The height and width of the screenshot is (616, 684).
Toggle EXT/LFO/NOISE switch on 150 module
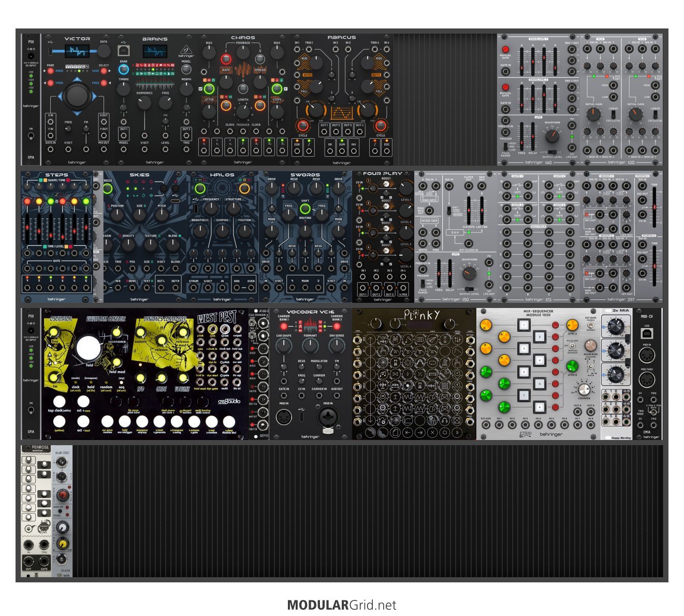449,211
